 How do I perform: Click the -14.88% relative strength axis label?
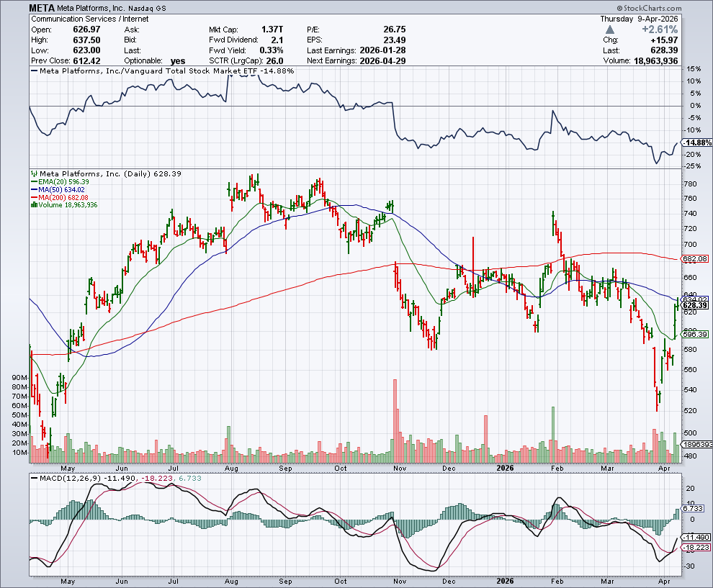pos(697,143)
